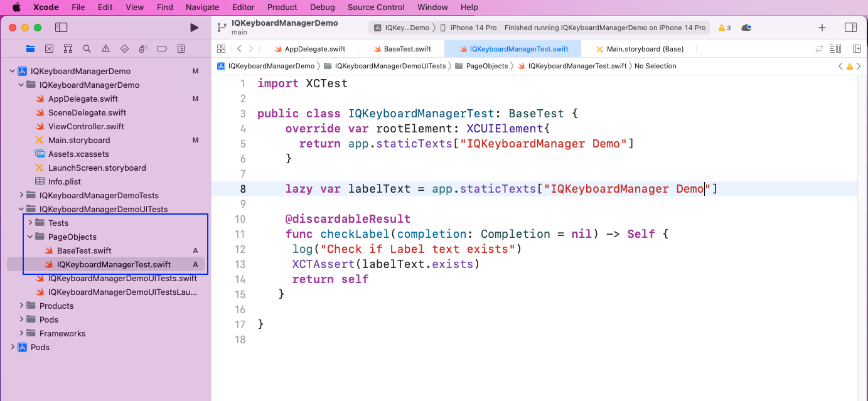The image size is (868, 401).
Task: Expand the Frameworks folder
Action: (x=21, y=334)
